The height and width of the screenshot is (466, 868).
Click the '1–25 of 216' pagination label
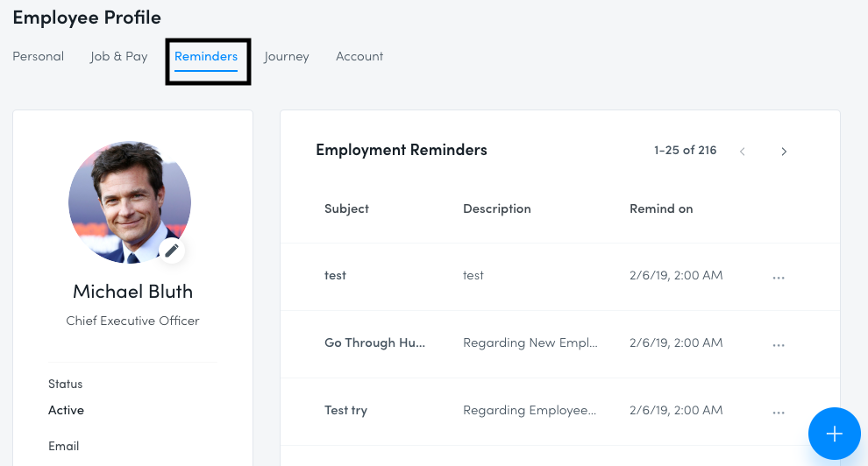tap(686, 151)
